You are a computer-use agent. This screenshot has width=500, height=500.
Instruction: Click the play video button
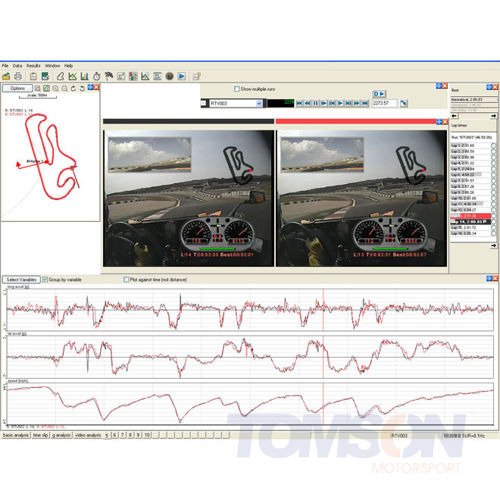[x=340, y=103]
